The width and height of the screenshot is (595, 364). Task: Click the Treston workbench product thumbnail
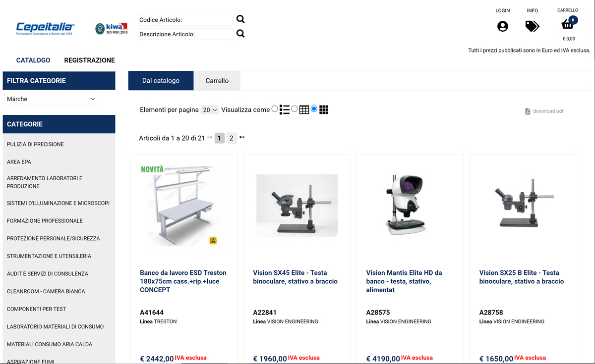[x=181, y=205]
